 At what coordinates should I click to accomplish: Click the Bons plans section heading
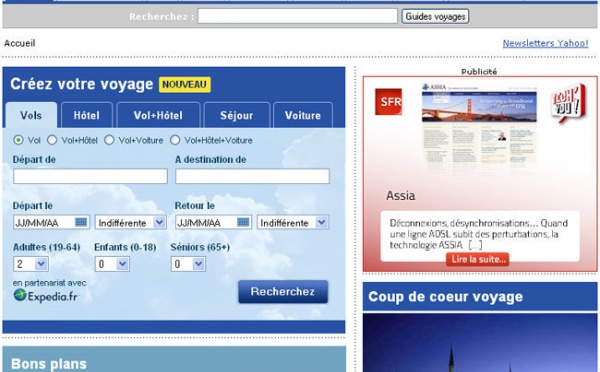pyautogui.click(x=49, y=364)
